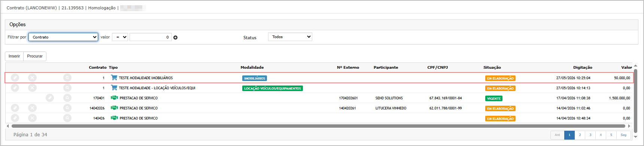
Task: Click participant SEND SOLUTIONS
Action: pos(389,98)
